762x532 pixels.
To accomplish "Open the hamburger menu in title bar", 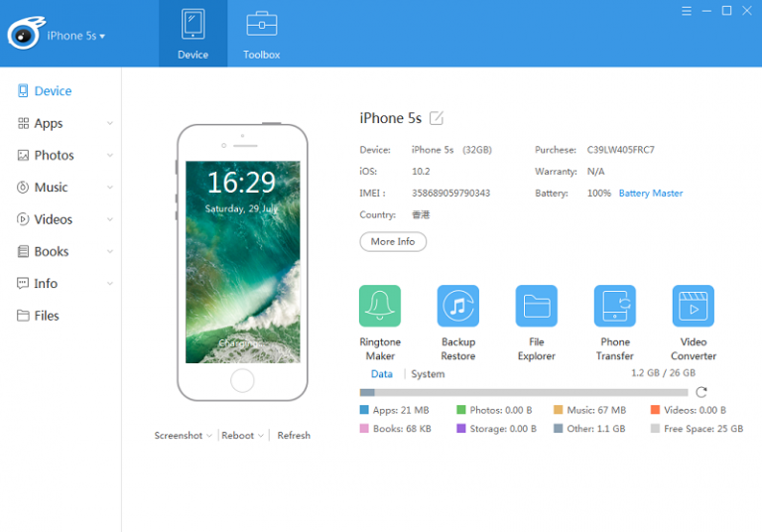I will [687, 11].
